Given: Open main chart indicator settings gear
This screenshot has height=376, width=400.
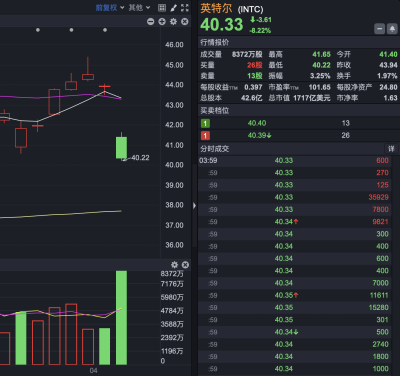Looking at the screenshot, I should [x=173, y=22].
